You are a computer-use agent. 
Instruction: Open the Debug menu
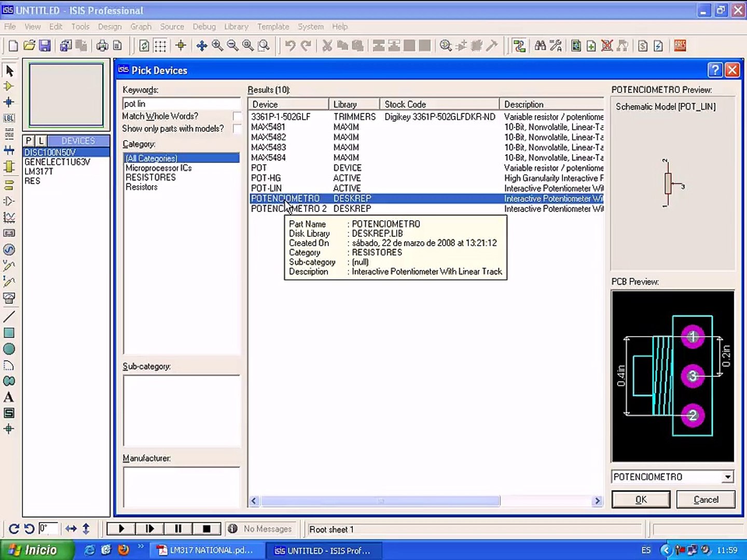[204, 26]
